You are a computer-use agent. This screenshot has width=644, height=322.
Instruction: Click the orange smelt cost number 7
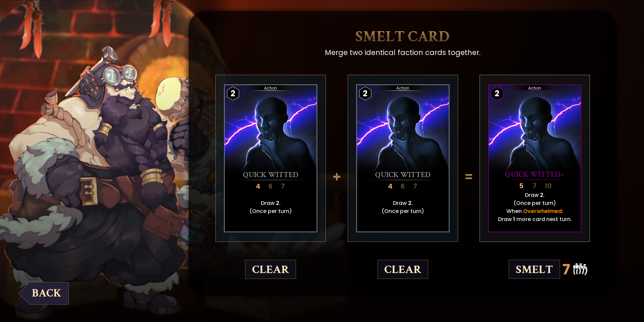click(566, 269)
